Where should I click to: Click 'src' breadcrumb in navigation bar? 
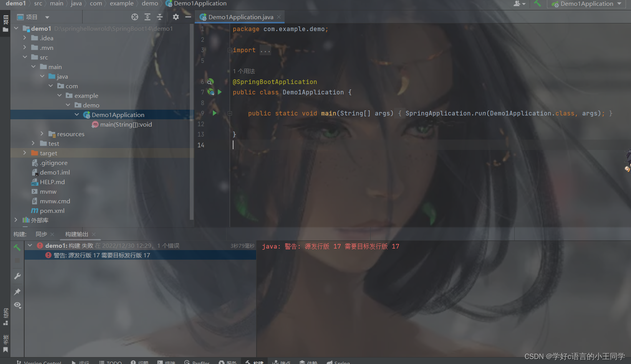click(38, 3)
